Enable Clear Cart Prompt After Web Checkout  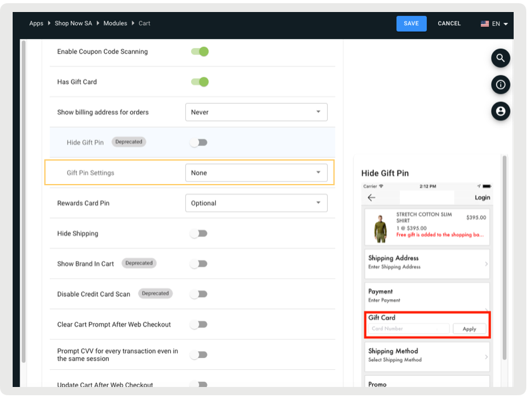tap(199, 324)
